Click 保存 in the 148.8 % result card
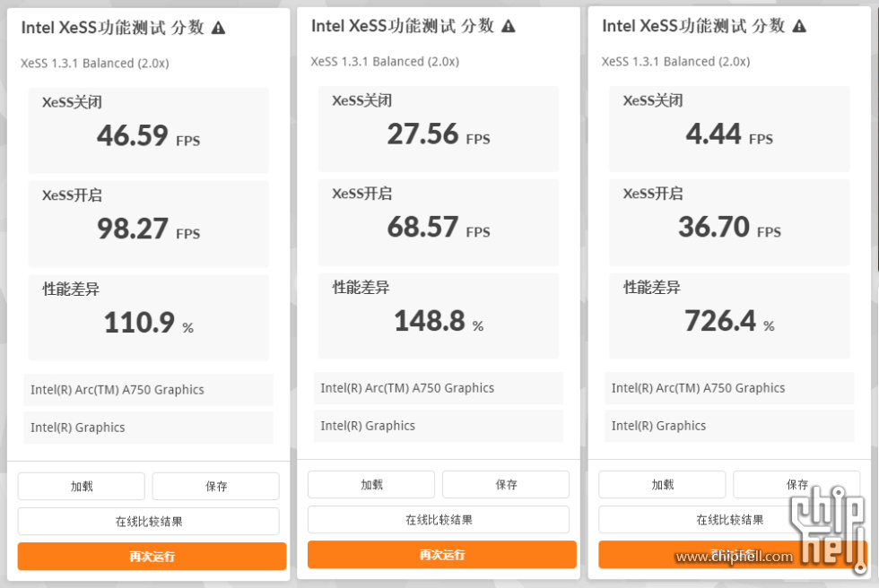Screen dimensions: 879x588 click(x=506, y=484)
